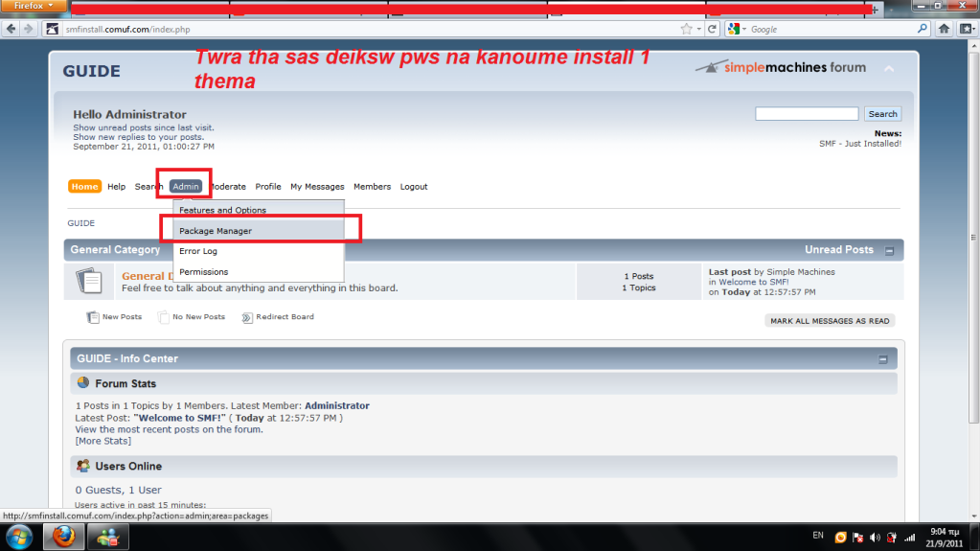
Task: Toggle the forum header collapse arrow
Action: click(x=888, y=69)
